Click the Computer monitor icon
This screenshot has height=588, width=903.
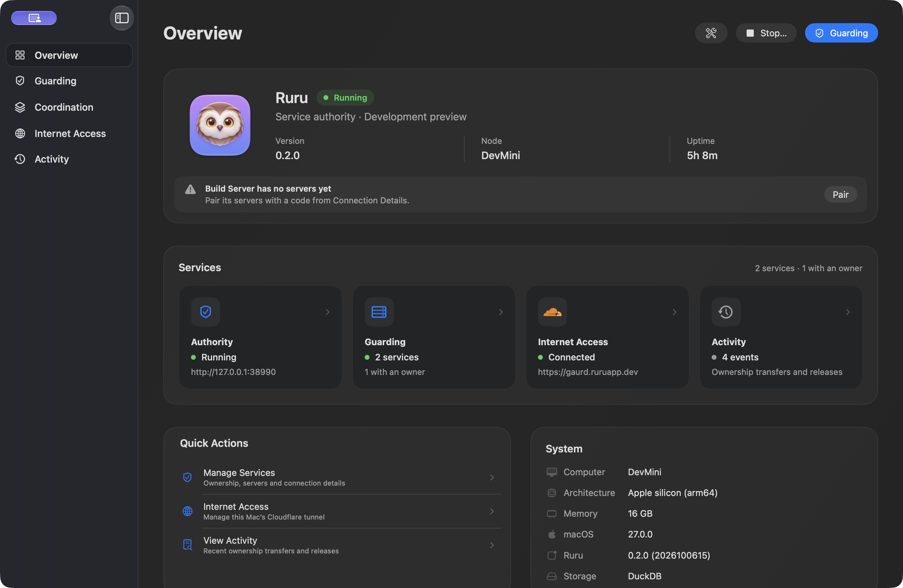point(551,472)
